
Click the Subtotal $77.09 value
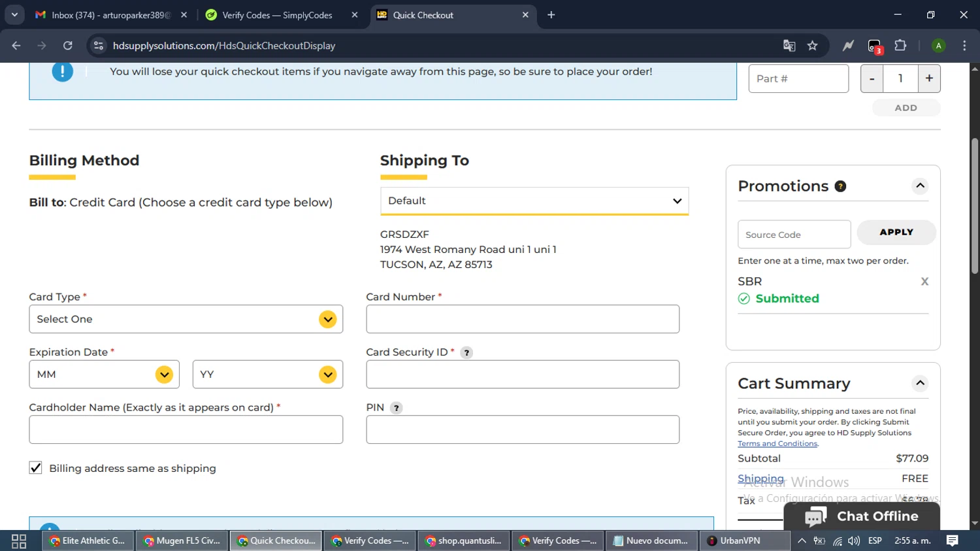click(x=912, y=459)
